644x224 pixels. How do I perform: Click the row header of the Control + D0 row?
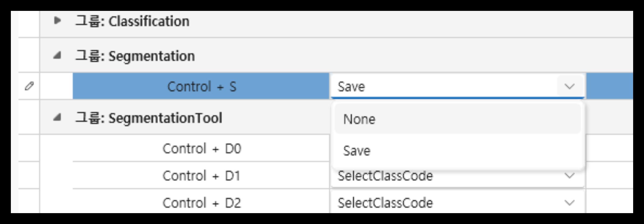[29, 148]
